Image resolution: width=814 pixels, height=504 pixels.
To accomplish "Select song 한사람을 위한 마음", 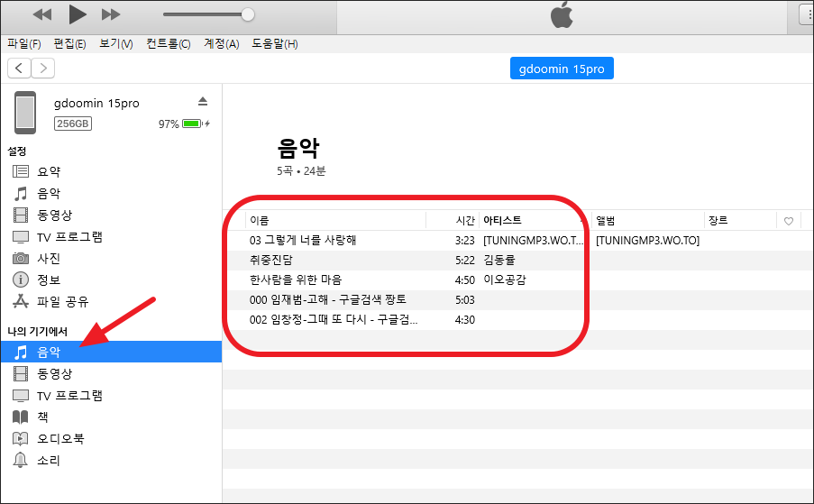I will click(296, 279).
